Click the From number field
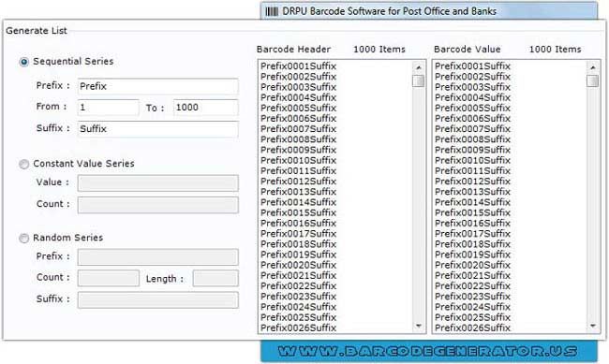This screenshot has width=609, height=364. 108,108
